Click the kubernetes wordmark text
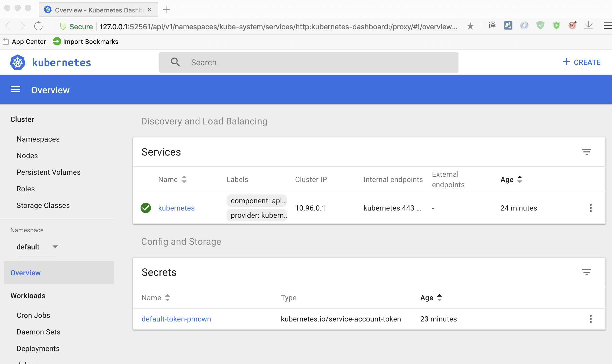Screen dimensions: 612x364 tap(61, 62)
